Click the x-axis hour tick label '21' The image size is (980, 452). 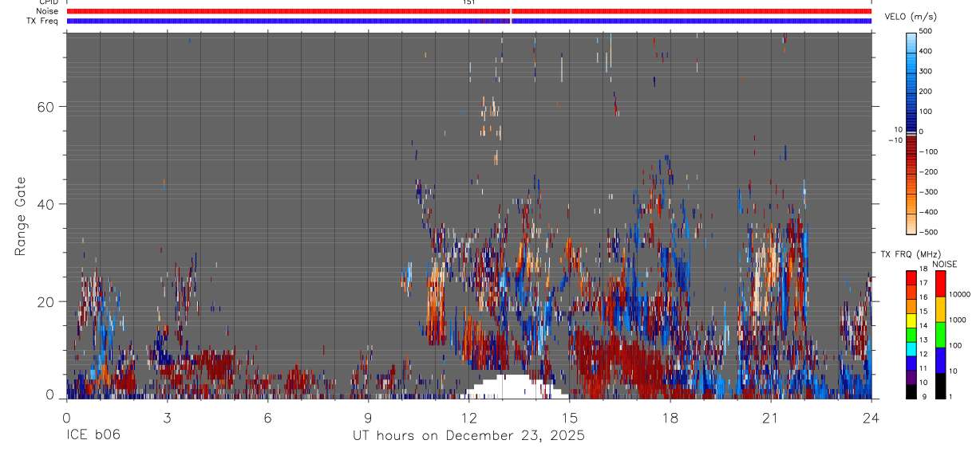click(771, 418)
